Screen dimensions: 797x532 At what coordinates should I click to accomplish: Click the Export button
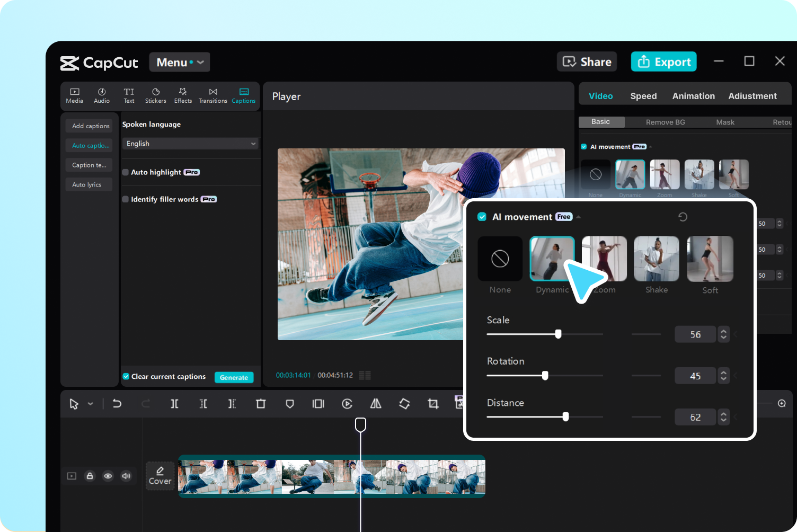pyautogui.click(x=663, y=62)
